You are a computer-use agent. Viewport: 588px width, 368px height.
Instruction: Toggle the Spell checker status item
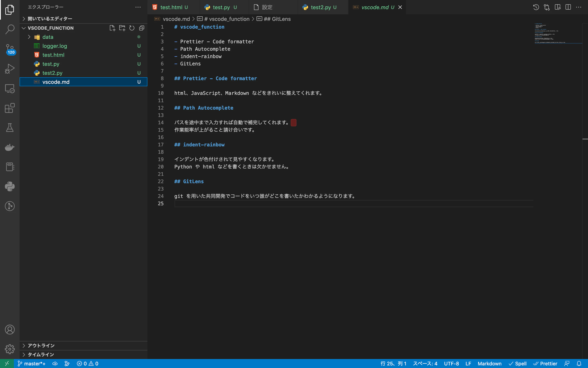tap(518, 364)
